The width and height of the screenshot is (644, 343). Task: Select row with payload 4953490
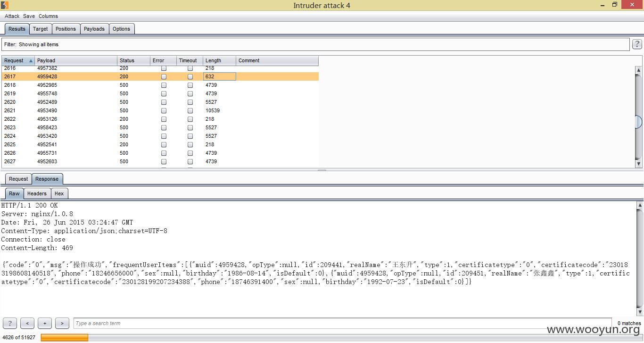click(160, 110)
